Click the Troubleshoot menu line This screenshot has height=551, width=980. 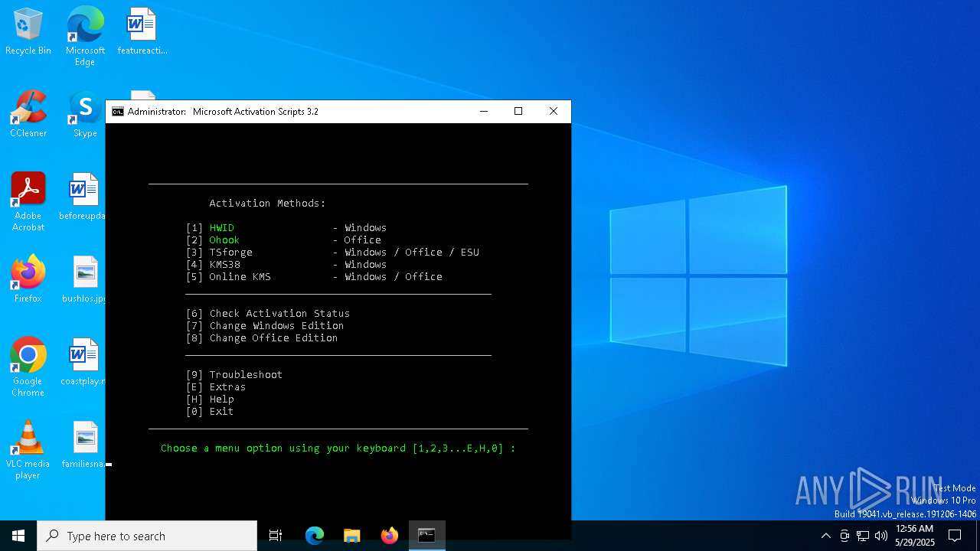tap(234, 375)
